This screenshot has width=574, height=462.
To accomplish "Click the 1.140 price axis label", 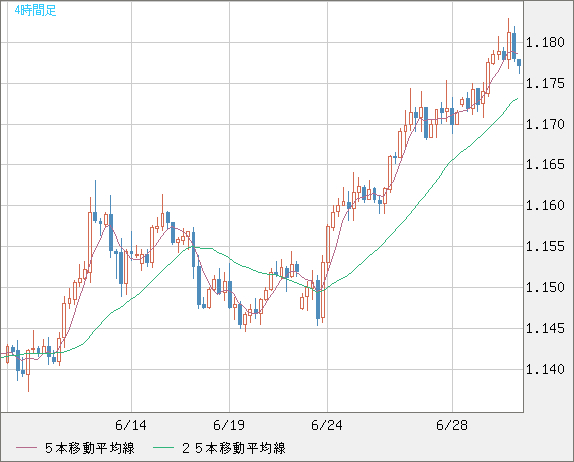I will (x=545, y=369).
